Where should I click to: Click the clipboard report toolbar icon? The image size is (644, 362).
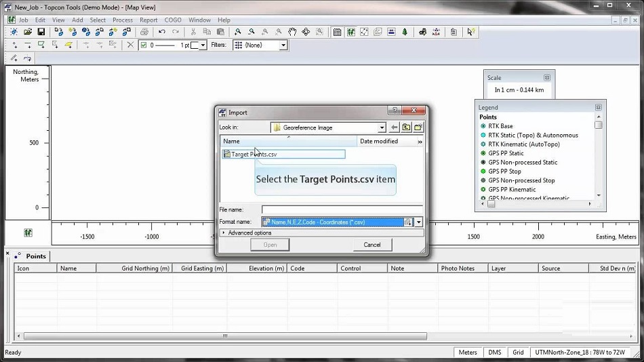tap(454, 32)
